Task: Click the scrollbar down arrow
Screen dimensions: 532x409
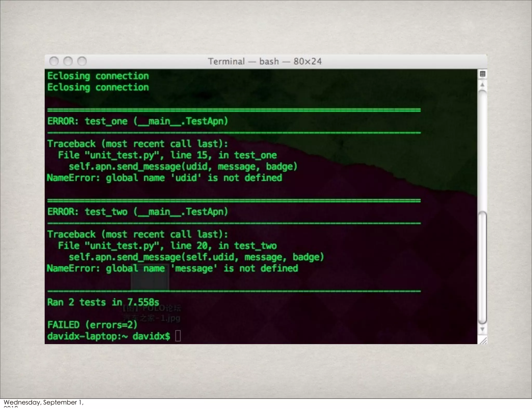Action: (x=482, y=329)
